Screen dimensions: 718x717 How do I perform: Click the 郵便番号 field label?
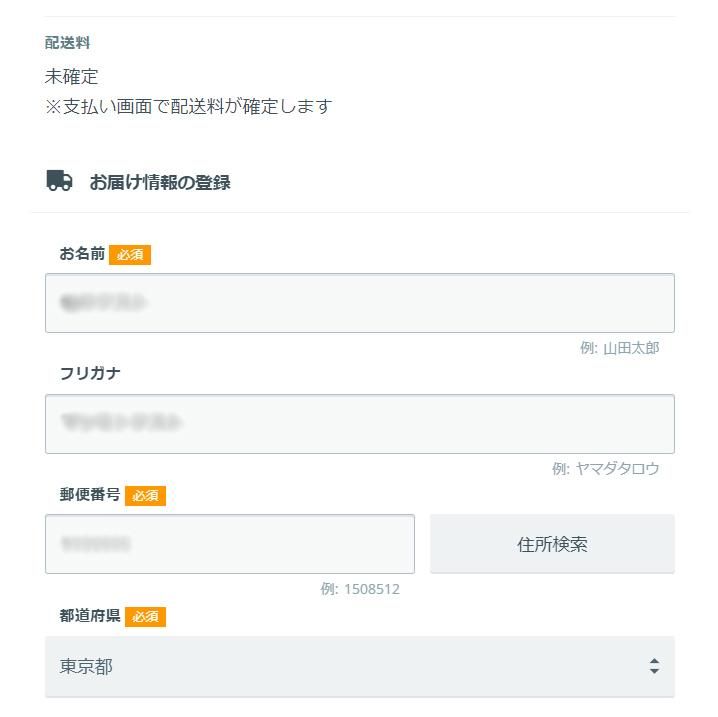click(x=90, y=495)
